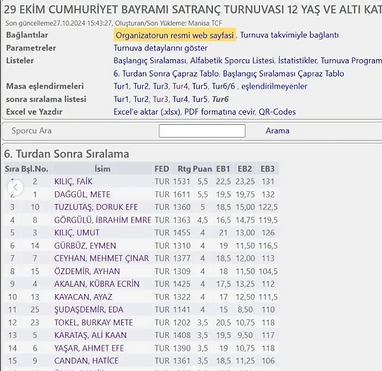
Task: Open Tur3 in sonra sıralama listesi row
Action: point(161,99)
